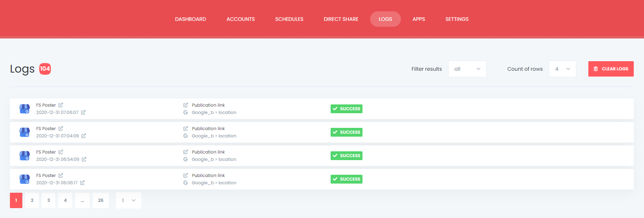Click timestamp 2020-12-31 07:04:09
This screenshot has width=644, height=218.
pyautogui.click(x=57, y=136)
